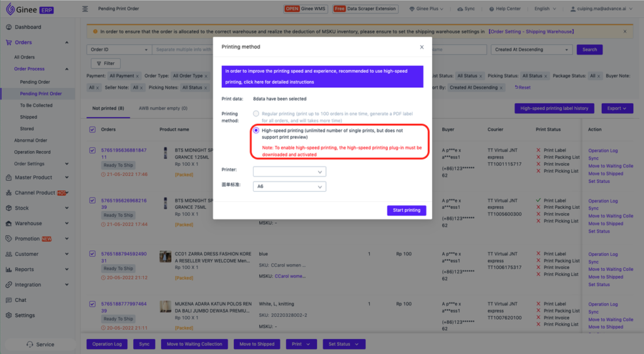Open OPEN Ginee WMS header button
Image resolution: width=644 pixels, height=354 pixels.
click(305, 9)
